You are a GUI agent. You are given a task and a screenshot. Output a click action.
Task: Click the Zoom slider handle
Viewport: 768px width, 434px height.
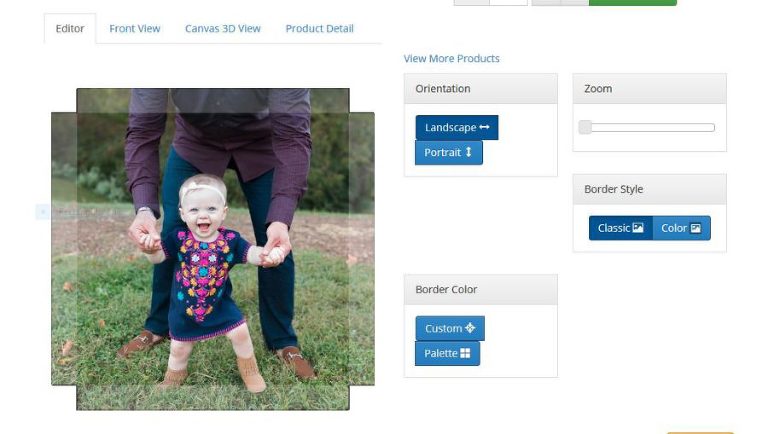coord(585,127)
